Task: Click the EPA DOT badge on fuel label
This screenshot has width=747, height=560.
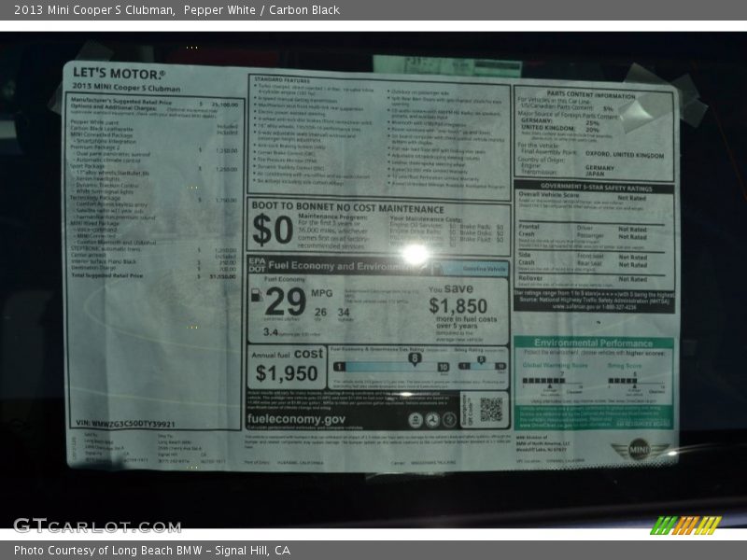Action: [256, 265]
